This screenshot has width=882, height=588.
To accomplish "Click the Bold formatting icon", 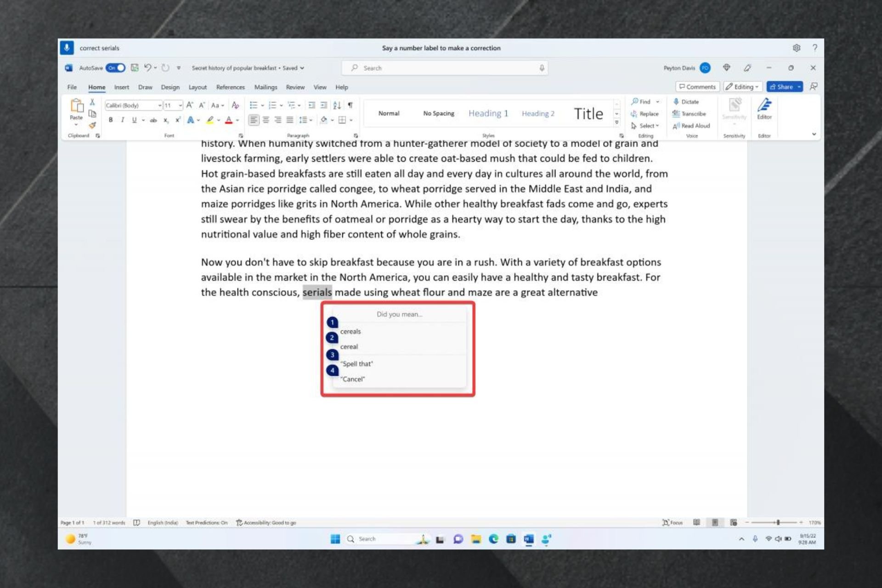I will click(x=110, y=120).
